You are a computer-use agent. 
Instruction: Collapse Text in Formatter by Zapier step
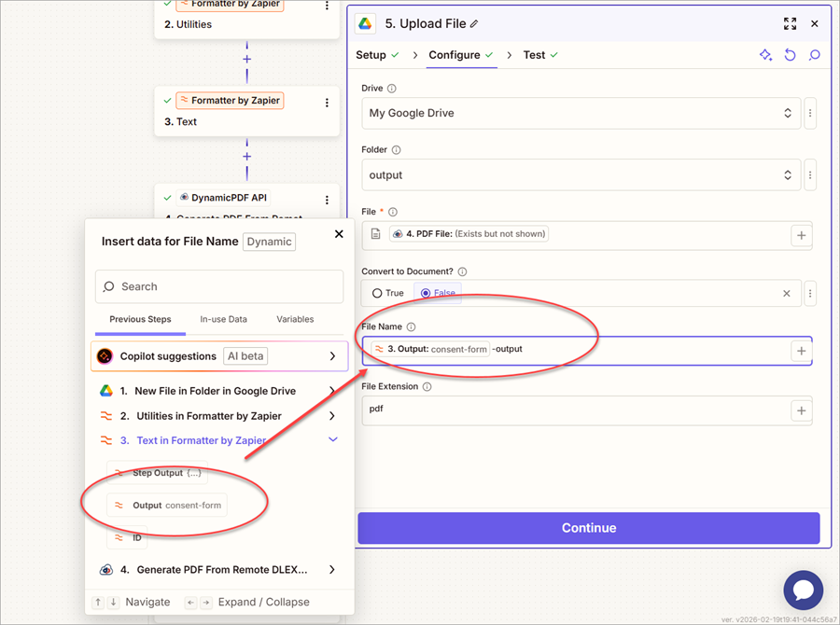click(333, 440)
